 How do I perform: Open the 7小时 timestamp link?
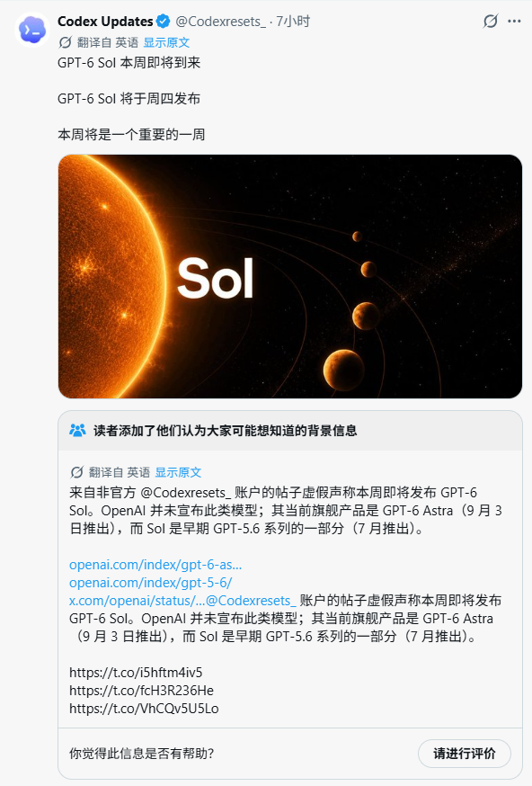(x=293, y=22)
